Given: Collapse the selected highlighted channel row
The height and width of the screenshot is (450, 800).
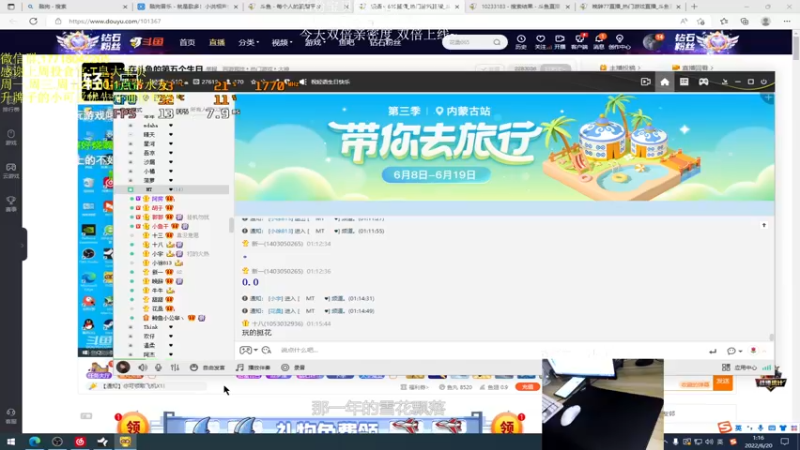Looking at the screenshot, I should [x=171, y=190].
